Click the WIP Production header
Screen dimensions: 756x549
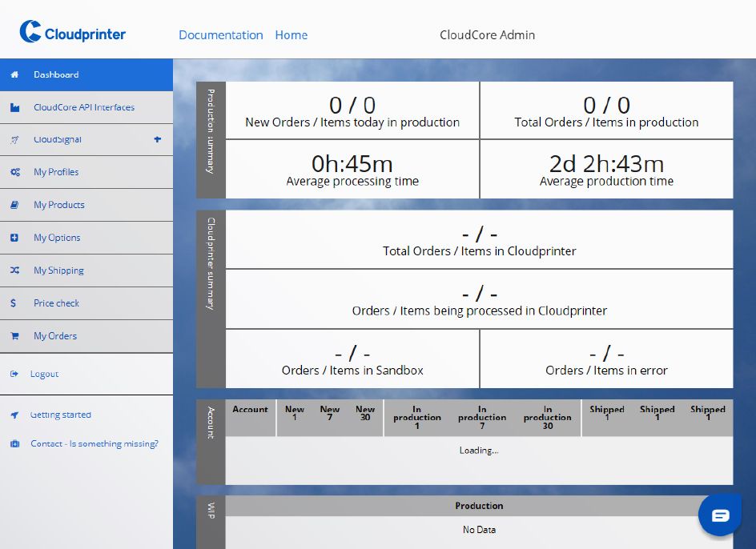(479, 506)
